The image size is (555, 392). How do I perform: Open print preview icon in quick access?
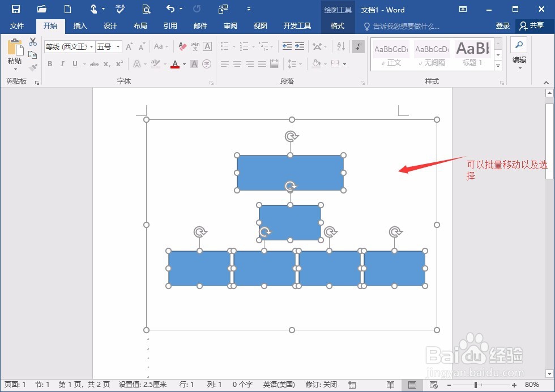146,9
